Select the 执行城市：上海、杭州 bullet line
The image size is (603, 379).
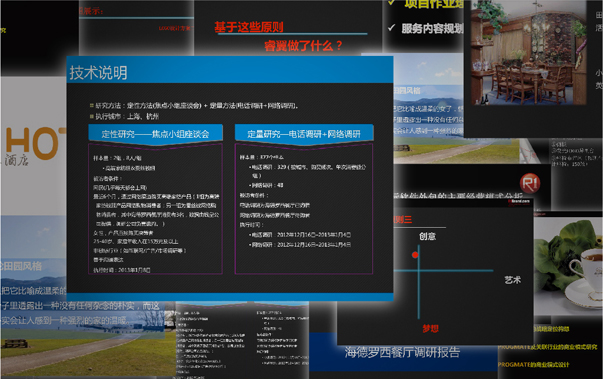point(124,116)
